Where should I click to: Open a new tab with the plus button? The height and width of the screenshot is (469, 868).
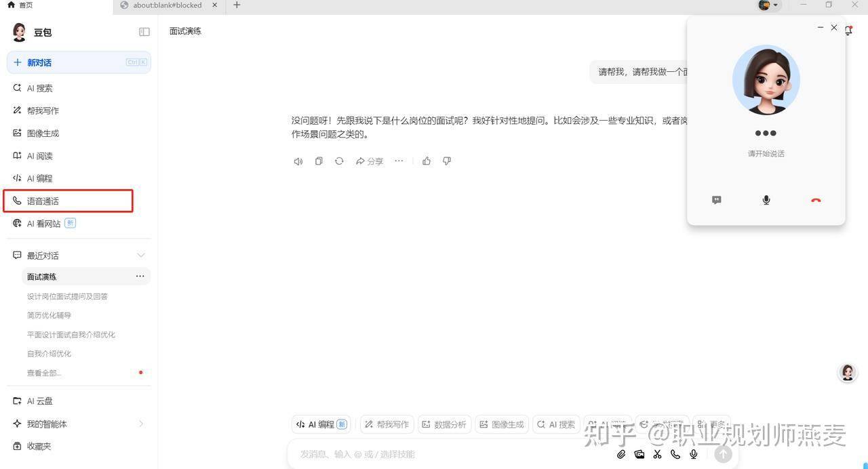(x=237, y=5)
